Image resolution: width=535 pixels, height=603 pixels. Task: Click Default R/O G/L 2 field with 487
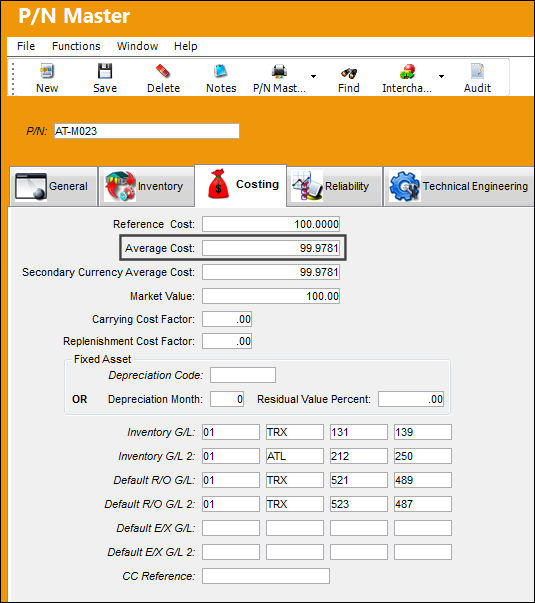(x=423, y=504)
